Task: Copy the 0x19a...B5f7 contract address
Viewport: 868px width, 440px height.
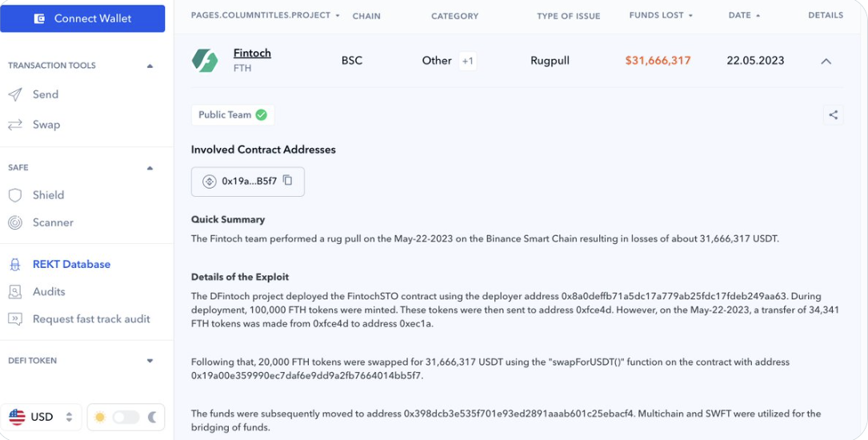Action: 288,181
